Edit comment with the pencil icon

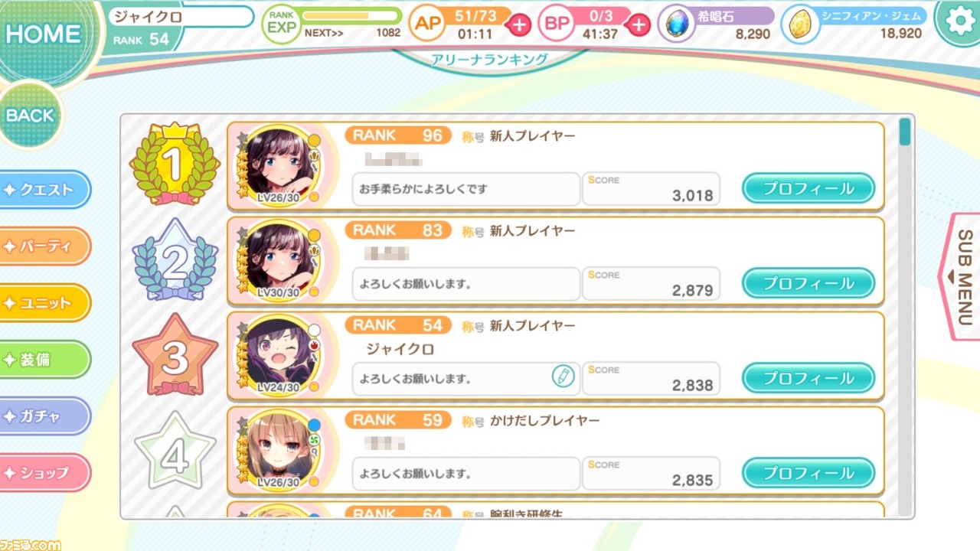[563, 376]
